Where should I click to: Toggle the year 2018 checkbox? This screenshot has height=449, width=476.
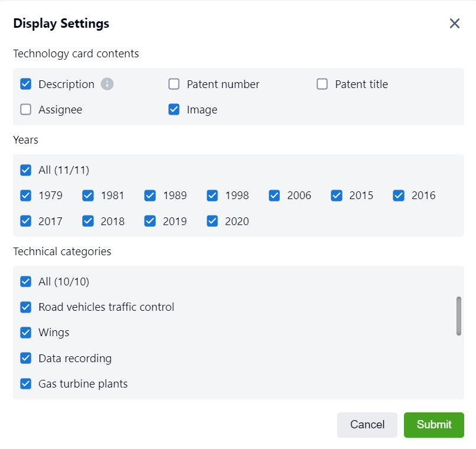88,221
